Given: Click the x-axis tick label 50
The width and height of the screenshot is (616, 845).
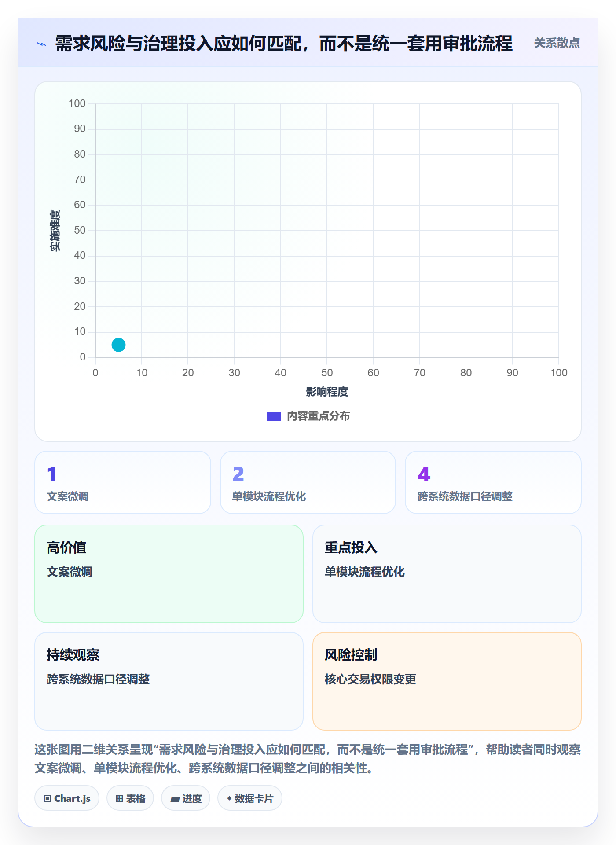Looking at the screenshot, I should tap(327, 373).
